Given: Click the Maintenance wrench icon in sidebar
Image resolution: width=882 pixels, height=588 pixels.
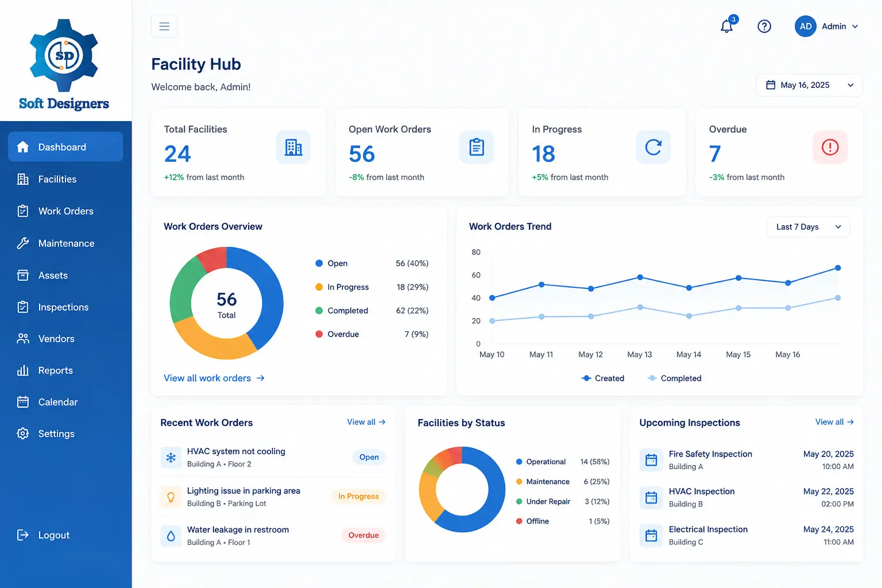Looking at the screenshot, I should pyautogui.click(x=23, y=243).
